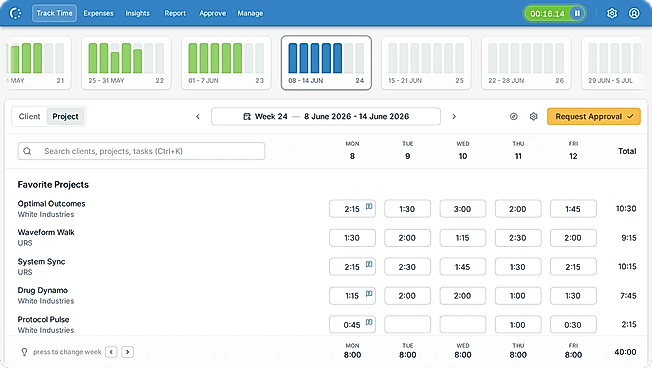Open the Manage tab

250,13
